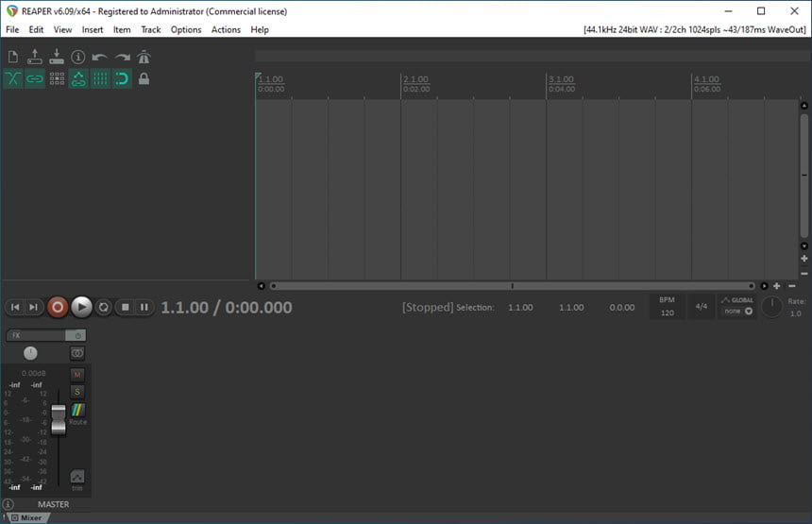
Task: Click the BPM 120 tempo field
Action: click(x=667, y=307)
